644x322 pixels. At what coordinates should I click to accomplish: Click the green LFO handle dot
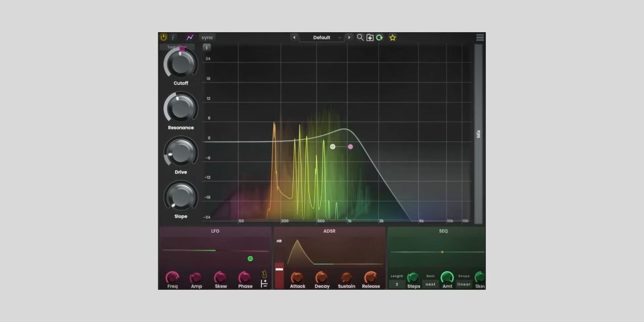[x=250, y=259]
